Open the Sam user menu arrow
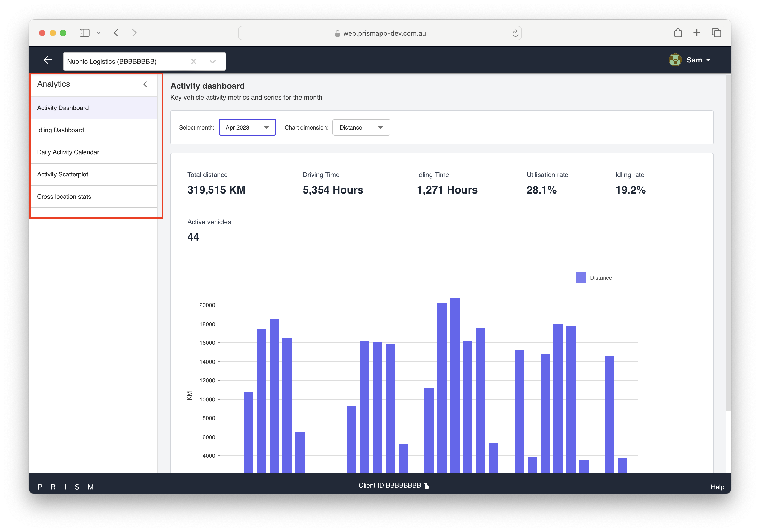The image size is (760, 532). 708,60
